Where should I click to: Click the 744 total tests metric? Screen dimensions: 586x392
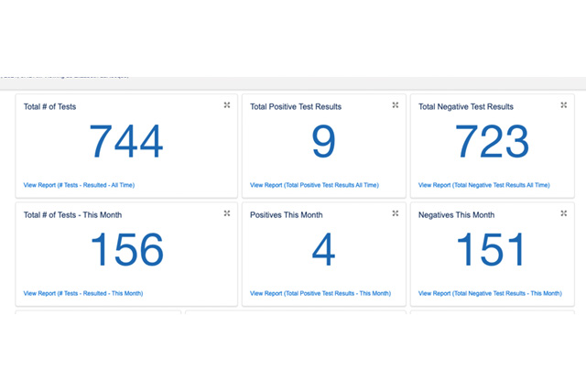126,143
